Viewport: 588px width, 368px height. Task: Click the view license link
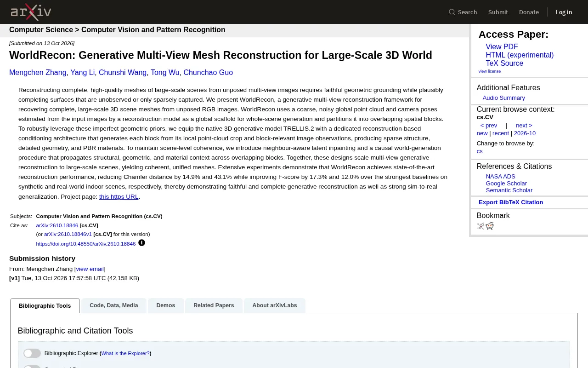(490, 71)
